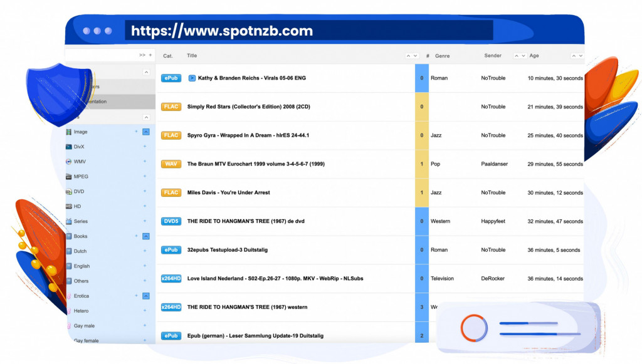Select the Series sidebar category
Viewport: 642px width, 364px height.
tap(81, 221)
